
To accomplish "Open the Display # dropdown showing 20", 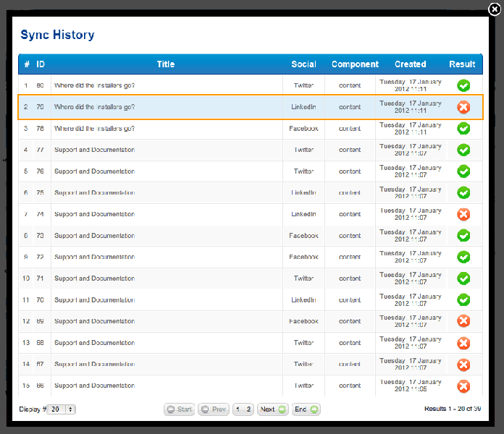I will click(x=62, y=409).
